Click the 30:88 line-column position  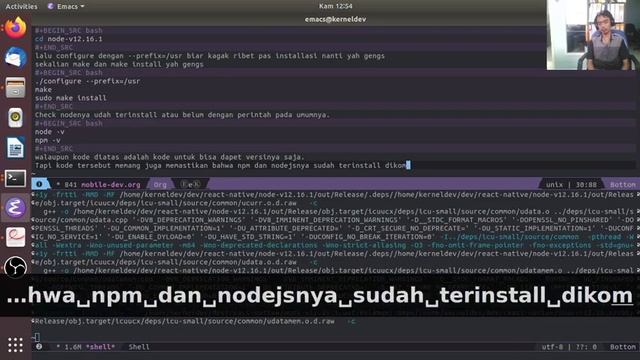click(x=586, y=184)
